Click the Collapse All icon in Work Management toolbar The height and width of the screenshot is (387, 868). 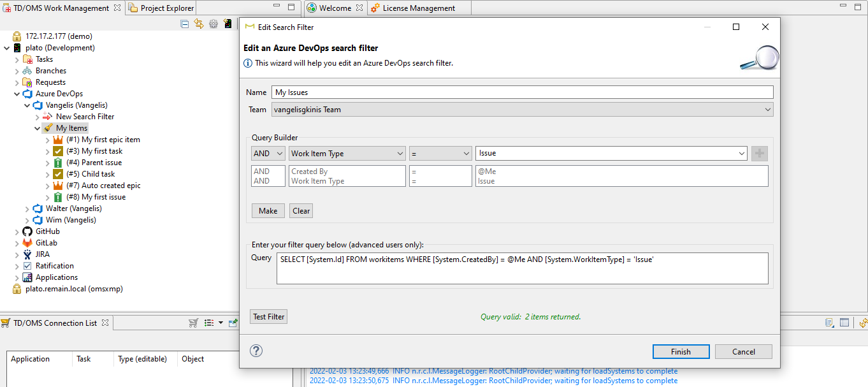(x=185, y=24)
